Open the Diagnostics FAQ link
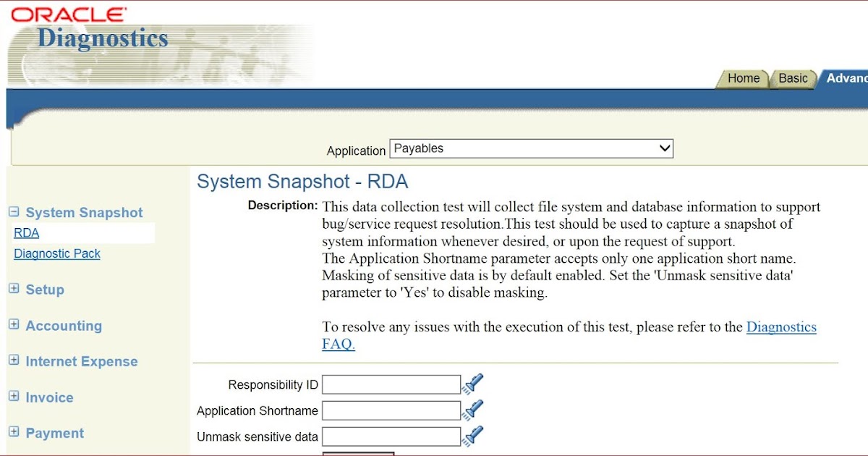Screen dimensions: 868x456 pyautogui.click(x=782, y=327)
